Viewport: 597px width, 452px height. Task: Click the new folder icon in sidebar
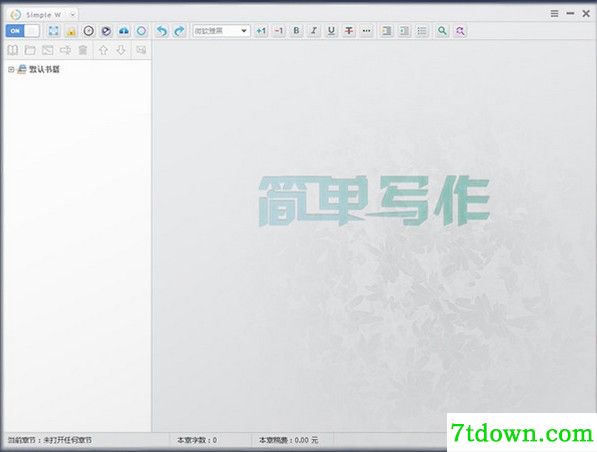pyautogui.click(x=30, y=50)
